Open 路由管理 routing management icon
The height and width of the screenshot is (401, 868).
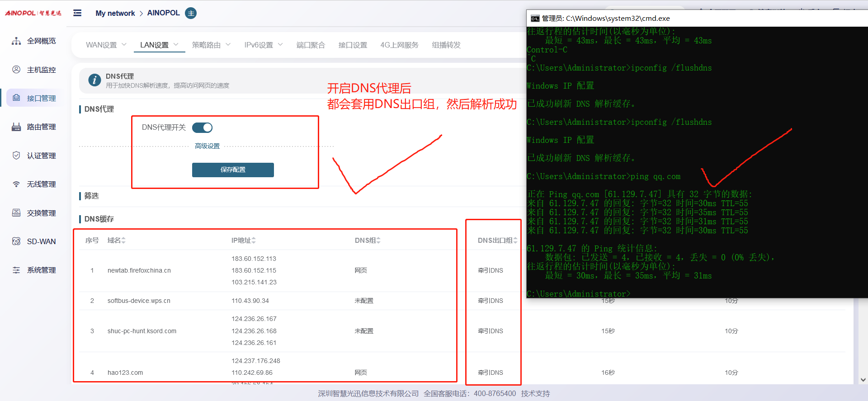pyautogui.click(x=16, y=127)
